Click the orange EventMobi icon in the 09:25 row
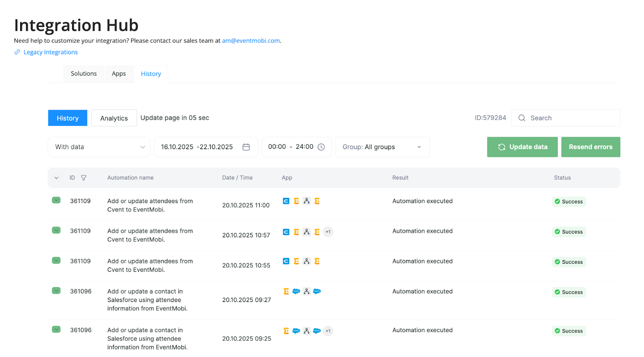Image resolution: width=644 pixels, height=357 pixels. pyautogui.click(x=286, y=331)
